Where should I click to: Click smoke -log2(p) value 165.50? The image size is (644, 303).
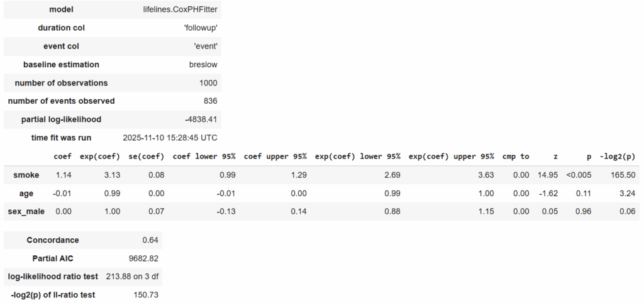tap(623, 175)
